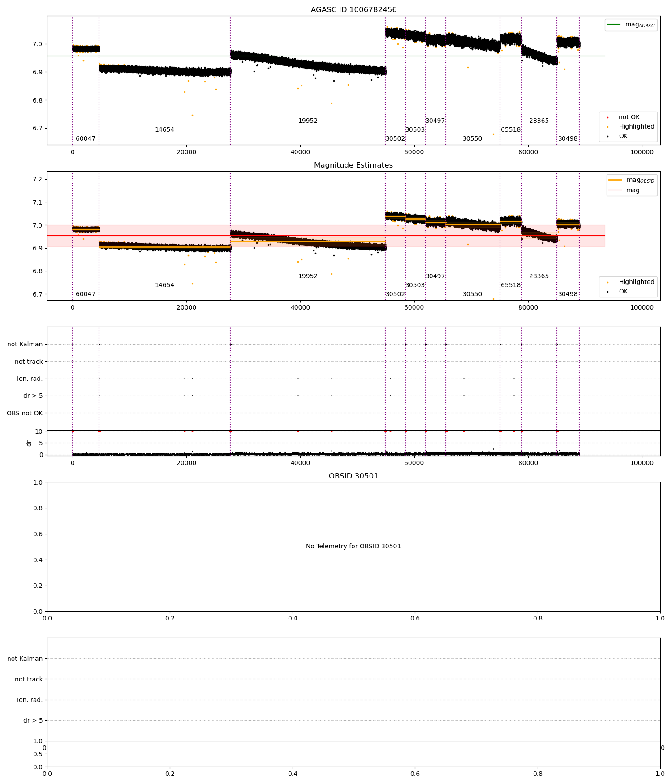Click "not track" in the bottom empty panel

pyautogui.click(x=29, y=679)
